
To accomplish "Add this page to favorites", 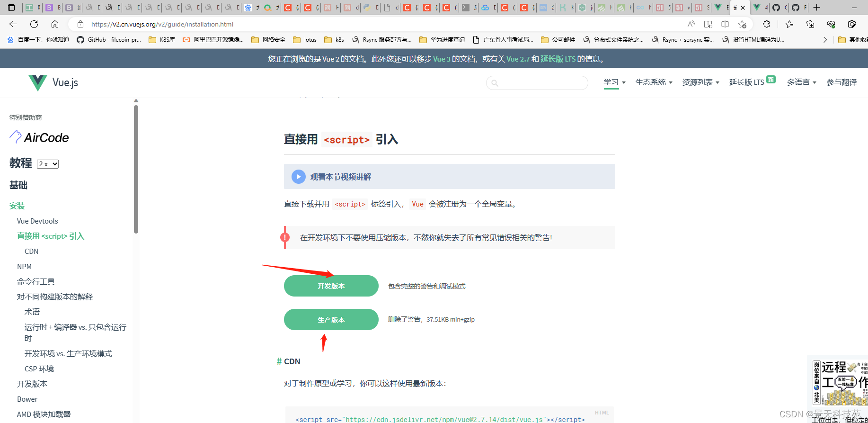I will pyautogui.click(x=742, y=24).
